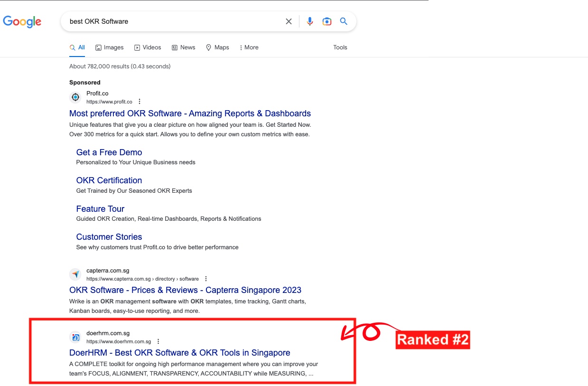Open DoerHRM Best OKR Software result link
588x386 pixels.
click(x=179, y=353)
